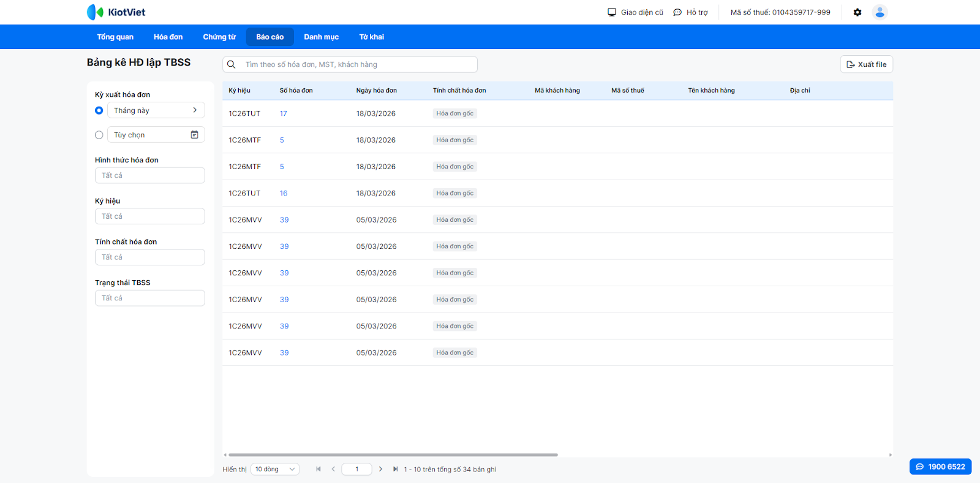Screen dimensions: 980x483
Task: Go to the first page of results
Action: pyautogui.click(x=318, y=469)
